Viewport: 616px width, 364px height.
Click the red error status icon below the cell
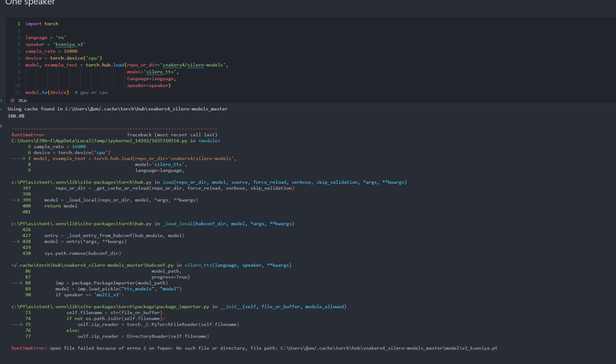(x=12, y=100)
